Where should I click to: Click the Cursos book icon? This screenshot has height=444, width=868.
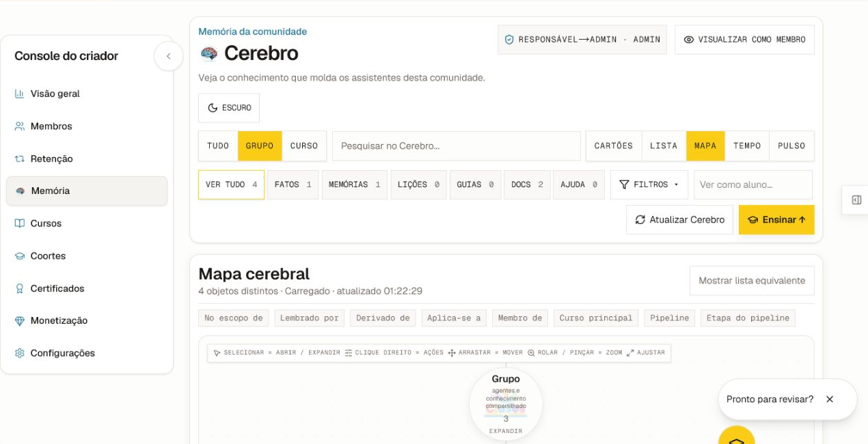click(20, 223)
